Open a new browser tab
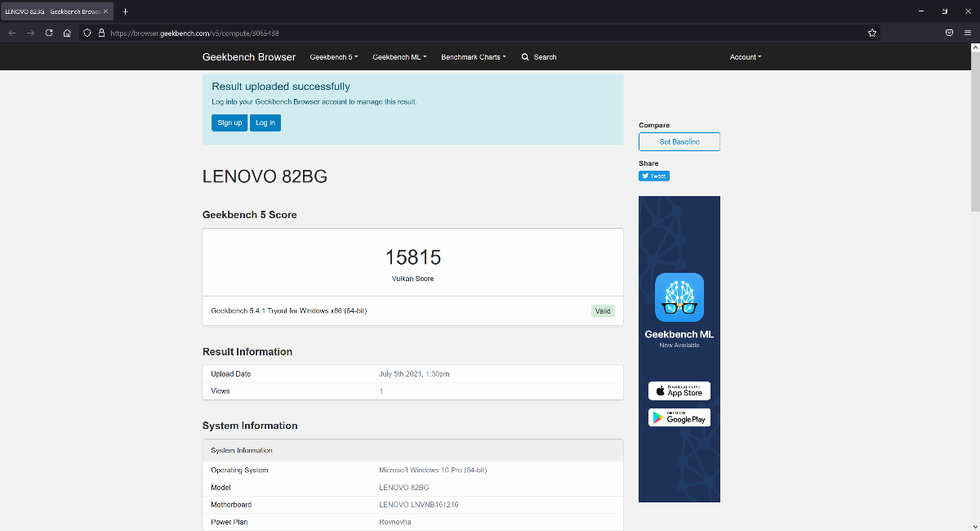The width and height of the screenshot is (980, 531). click(x=125, y=11)
